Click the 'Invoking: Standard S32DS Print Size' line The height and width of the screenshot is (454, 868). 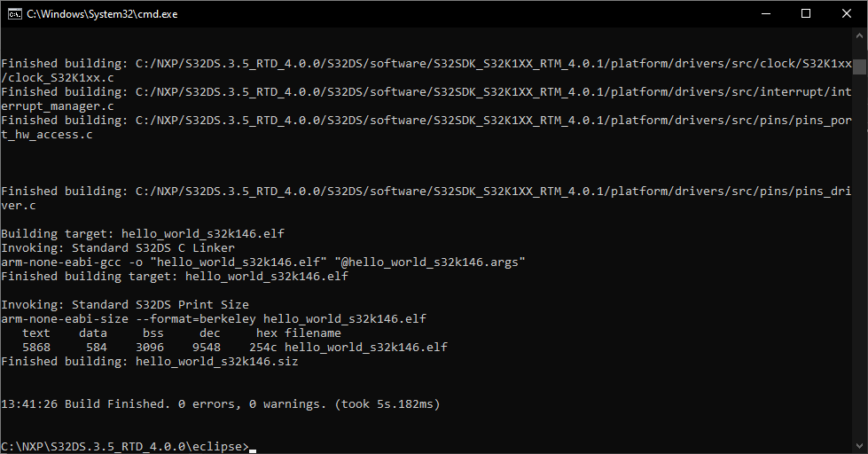click(x=124, y=304)
